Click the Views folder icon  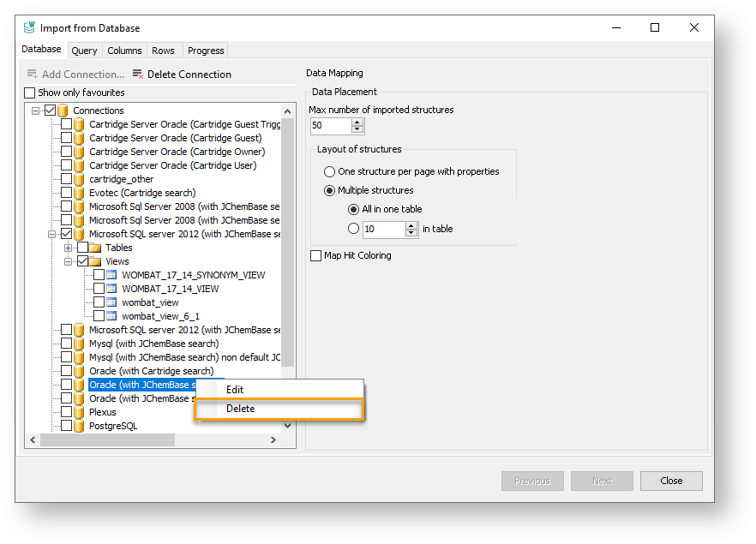tap(95, 261)
